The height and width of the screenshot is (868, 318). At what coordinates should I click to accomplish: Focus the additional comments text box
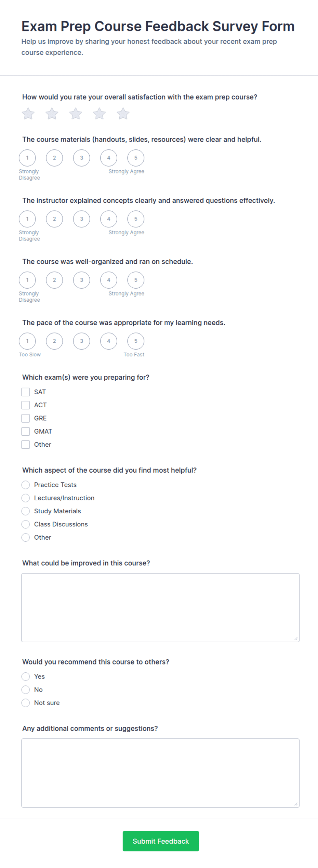[160, 773]
